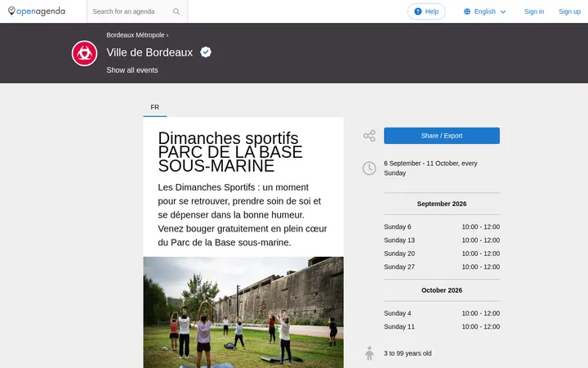This screenshot has width=588, height=368.
Task: Select the Sunday 6 timing row
Action: [441, 227]
